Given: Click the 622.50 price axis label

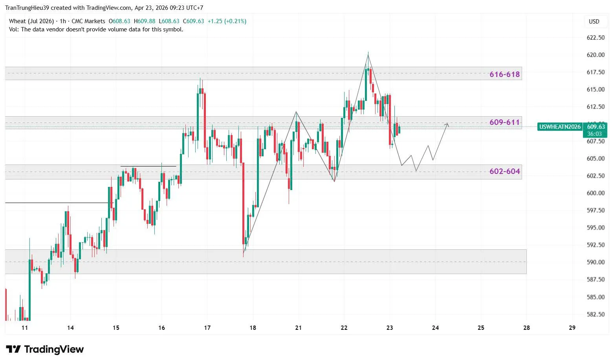Looking at the screenshot, I should pyautogui.click(x=595, y=38).
